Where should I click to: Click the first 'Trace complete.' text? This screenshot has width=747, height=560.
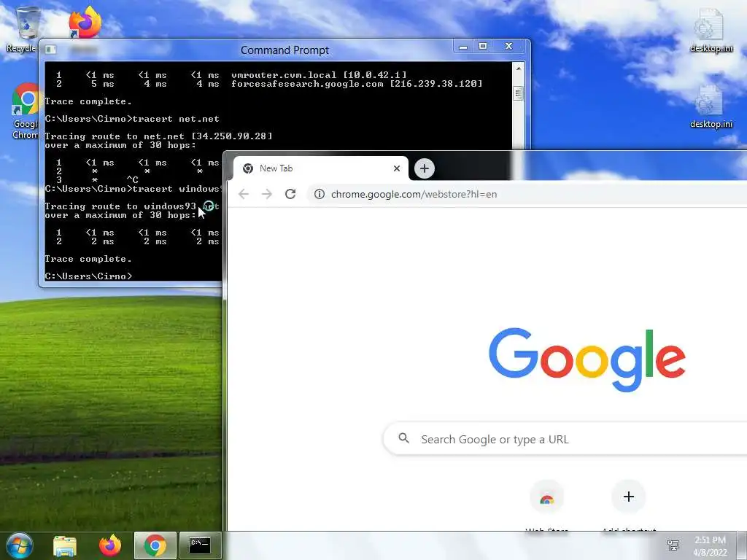click(88, 101)
